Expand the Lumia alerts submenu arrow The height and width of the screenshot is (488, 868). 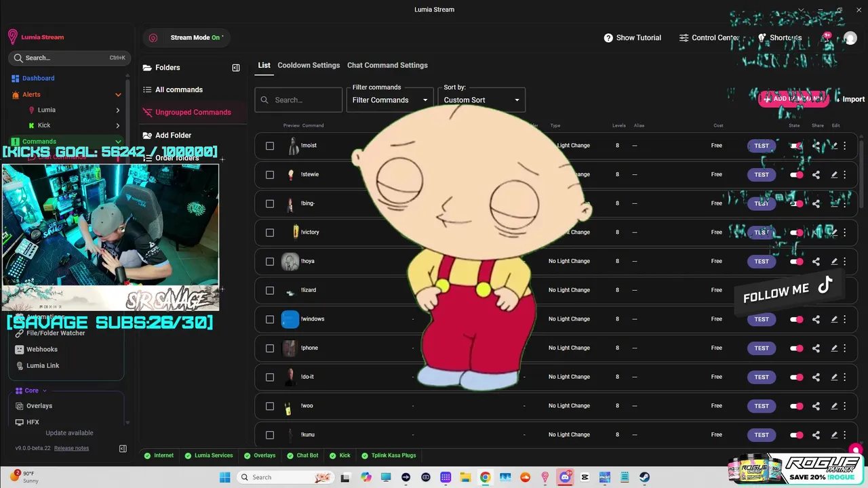(118, 110)
